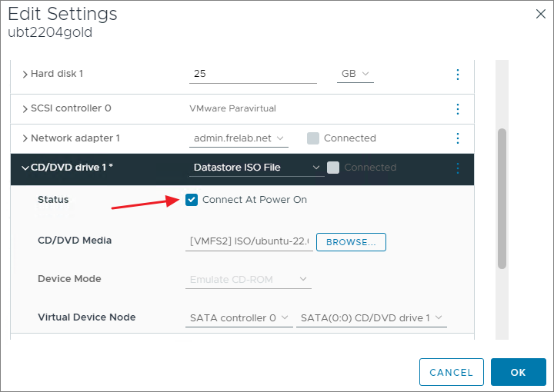Toggle Network adapter 1 Connected checkbox
This screenshot has width=554, height=392.
(313, 138)
